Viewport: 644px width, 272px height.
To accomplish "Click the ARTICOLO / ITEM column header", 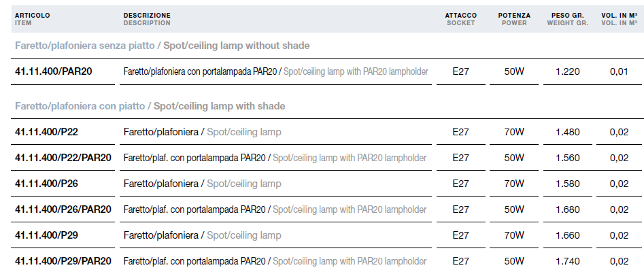I will [33, 19].
